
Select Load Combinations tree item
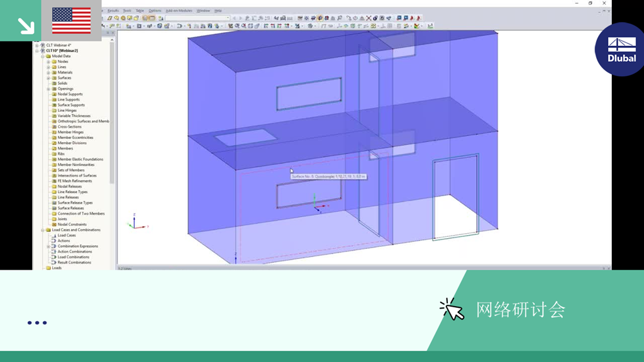click(x=73, y=257)
